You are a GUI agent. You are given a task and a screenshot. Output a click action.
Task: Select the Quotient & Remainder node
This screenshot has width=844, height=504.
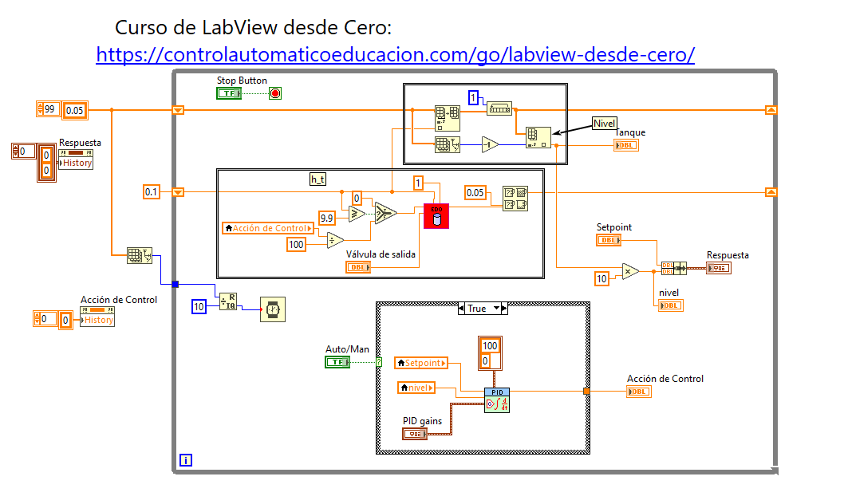coord(227,301)
